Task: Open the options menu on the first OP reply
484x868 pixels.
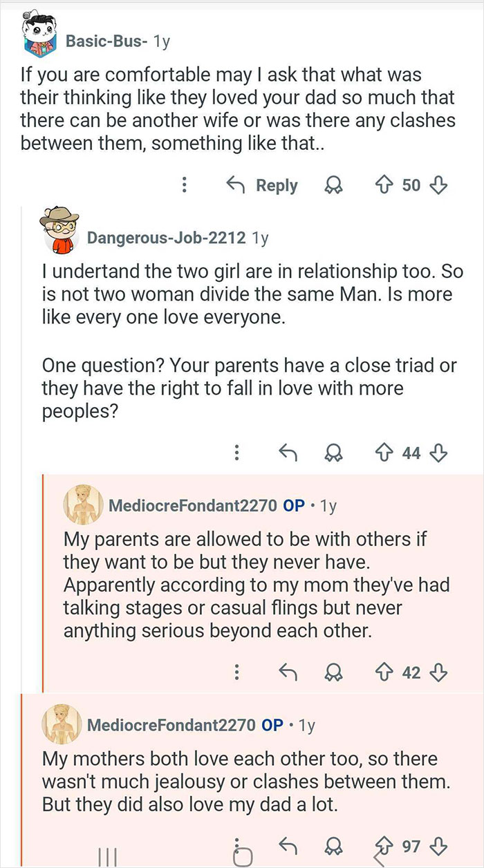Action: [236, 672]
